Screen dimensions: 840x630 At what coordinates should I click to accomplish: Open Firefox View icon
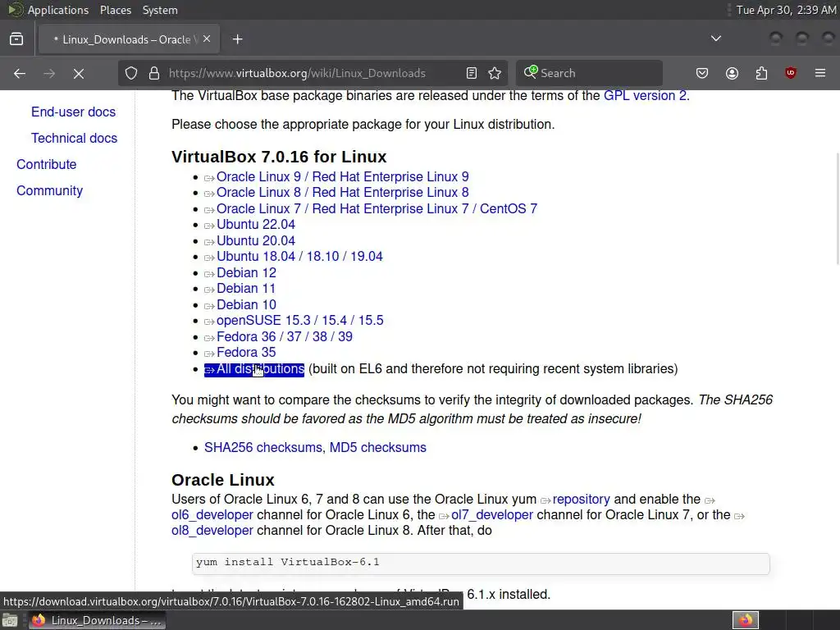16,39
